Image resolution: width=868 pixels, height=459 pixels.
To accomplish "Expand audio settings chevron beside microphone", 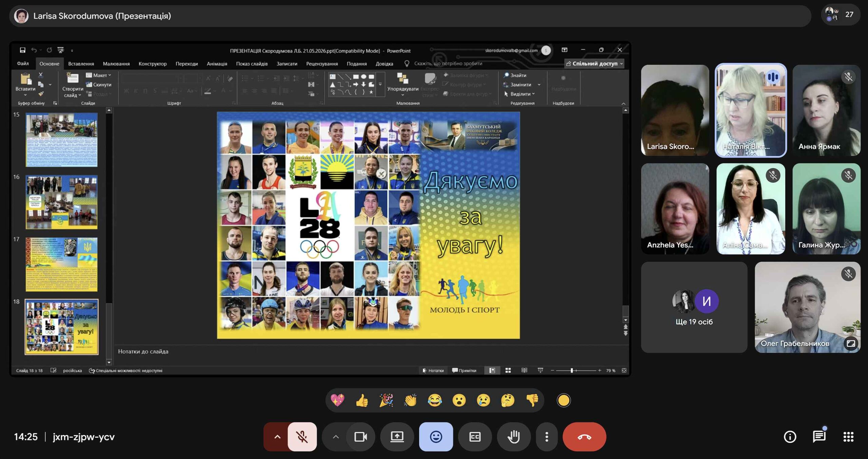I will (277, 437).
